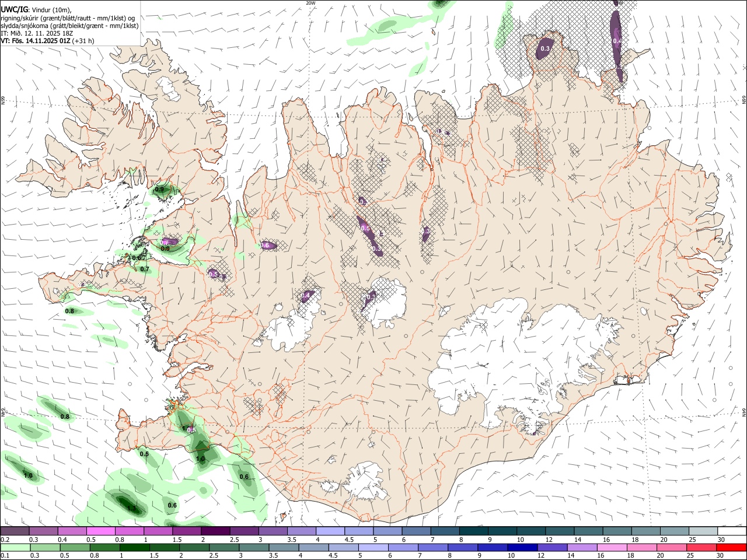Click the '0.1' rain legend label
The image size is (747, 560).
[x=5, y=555]
